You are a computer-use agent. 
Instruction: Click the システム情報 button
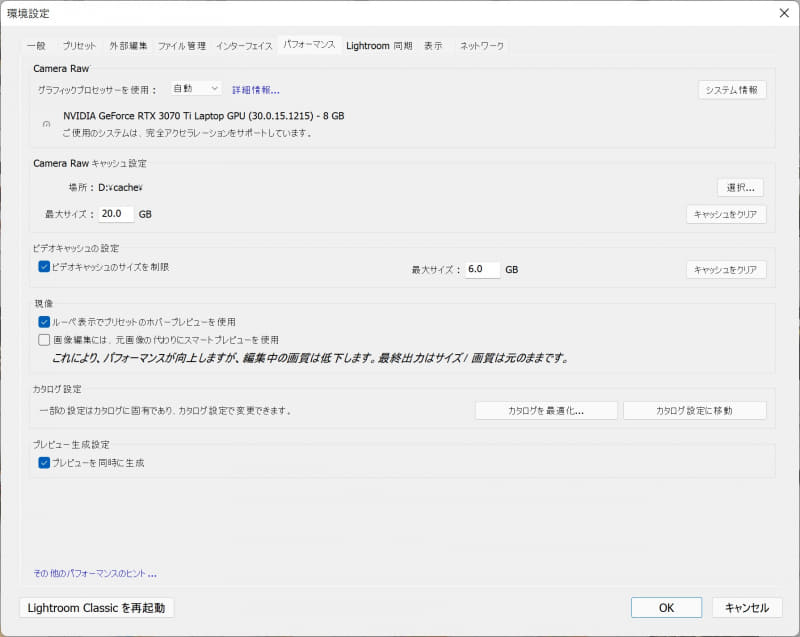733,89
